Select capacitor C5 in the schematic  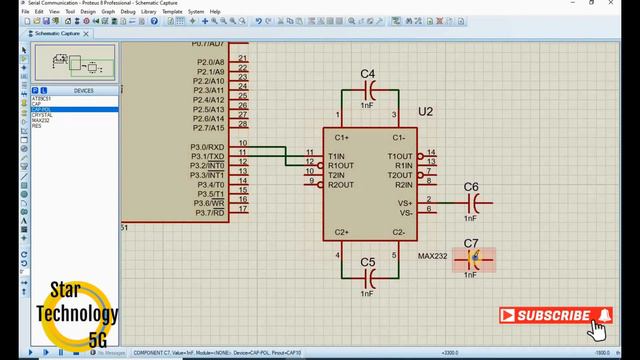370,279
